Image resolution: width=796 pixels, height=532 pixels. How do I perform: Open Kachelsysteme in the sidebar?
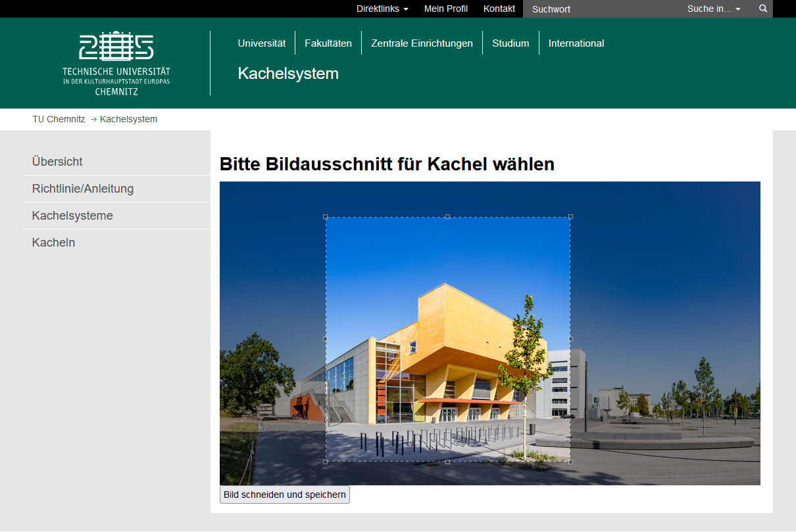coord(116,216)
